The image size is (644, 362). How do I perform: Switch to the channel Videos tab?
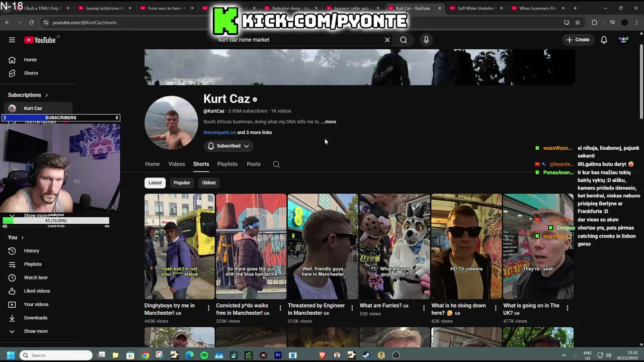pyautogui.click(x=177, y=164)
